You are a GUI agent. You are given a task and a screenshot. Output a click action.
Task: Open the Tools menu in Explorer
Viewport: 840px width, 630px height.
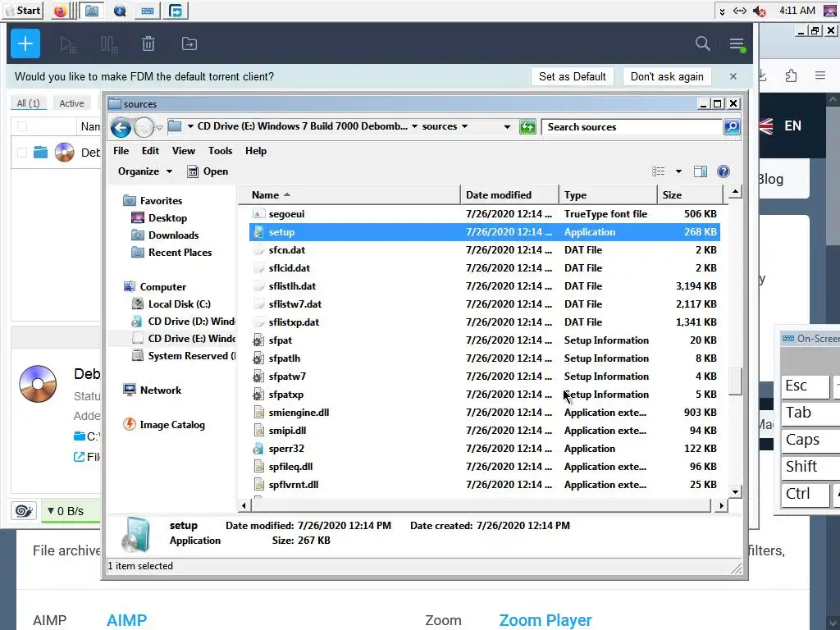tap(220, 151)
